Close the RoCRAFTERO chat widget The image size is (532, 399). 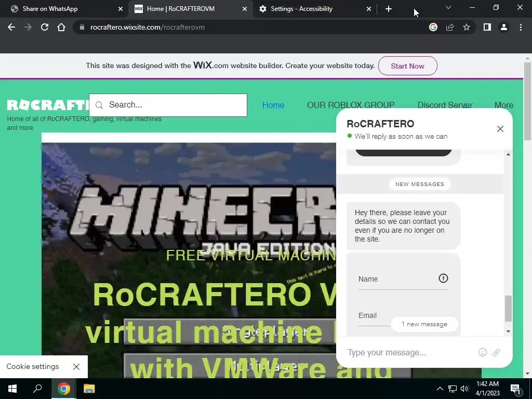[x=500, y=129]
